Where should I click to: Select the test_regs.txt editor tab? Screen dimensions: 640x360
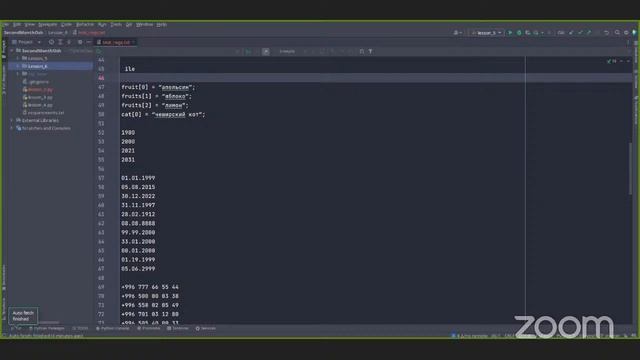(x=116, y=42)
